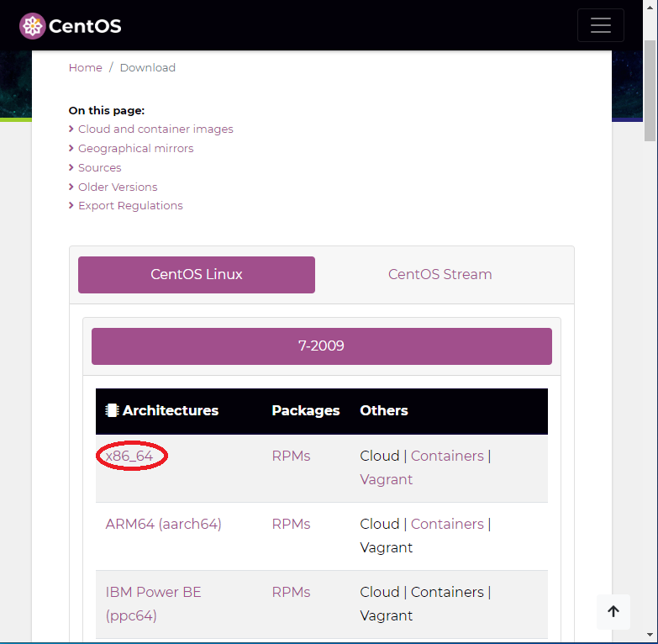Open RPMs link in x86_64 row
Screen dimensions: 658x644
click(x=291, y=456)
